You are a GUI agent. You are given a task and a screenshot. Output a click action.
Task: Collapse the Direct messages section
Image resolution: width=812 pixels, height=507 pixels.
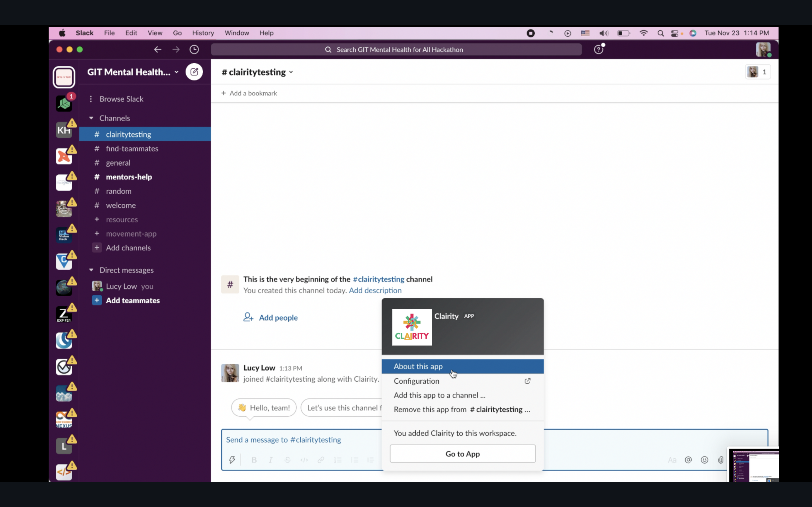click(91, 270)
